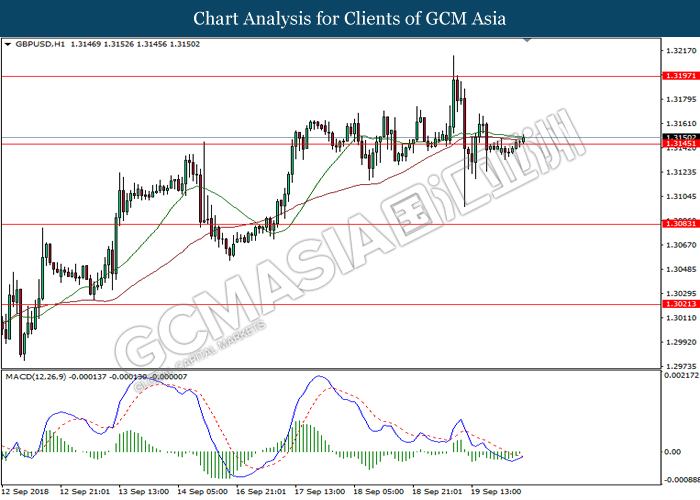The image size is (700, 500).
Task: Select the red 1.31451 level price tag
Action: [x=680, y=144]
